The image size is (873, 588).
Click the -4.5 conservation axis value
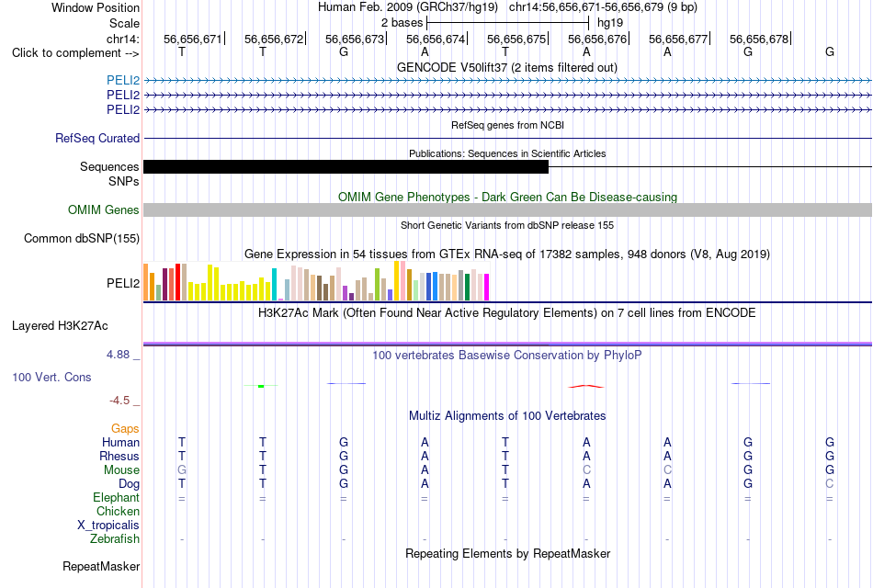tap(119, 401)
